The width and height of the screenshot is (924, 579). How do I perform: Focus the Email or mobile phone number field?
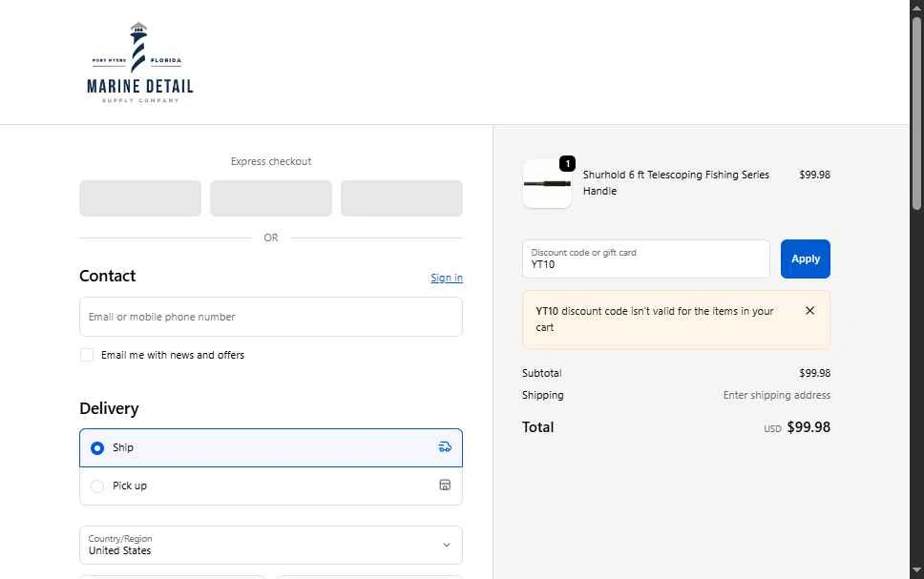[x=271, y=317]
